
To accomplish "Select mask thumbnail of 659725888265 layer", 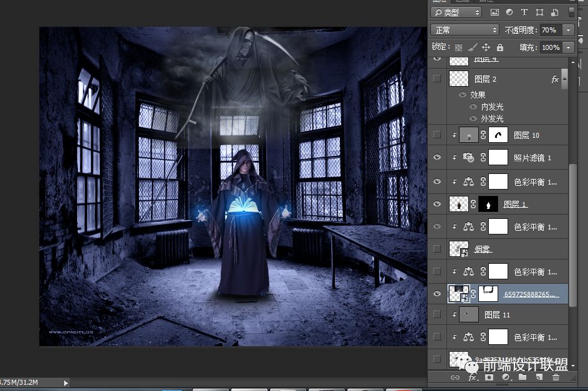I will [x=488, y=294].
